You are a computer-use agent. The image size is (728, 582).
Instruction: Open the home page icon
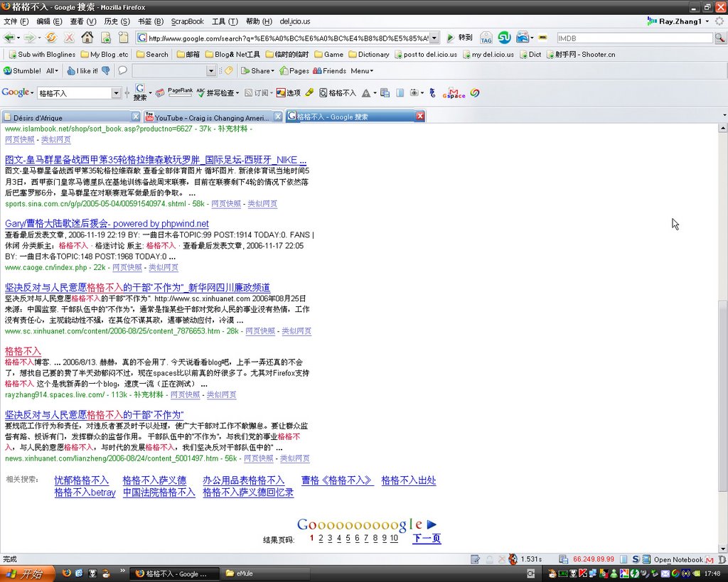[87, 38]
